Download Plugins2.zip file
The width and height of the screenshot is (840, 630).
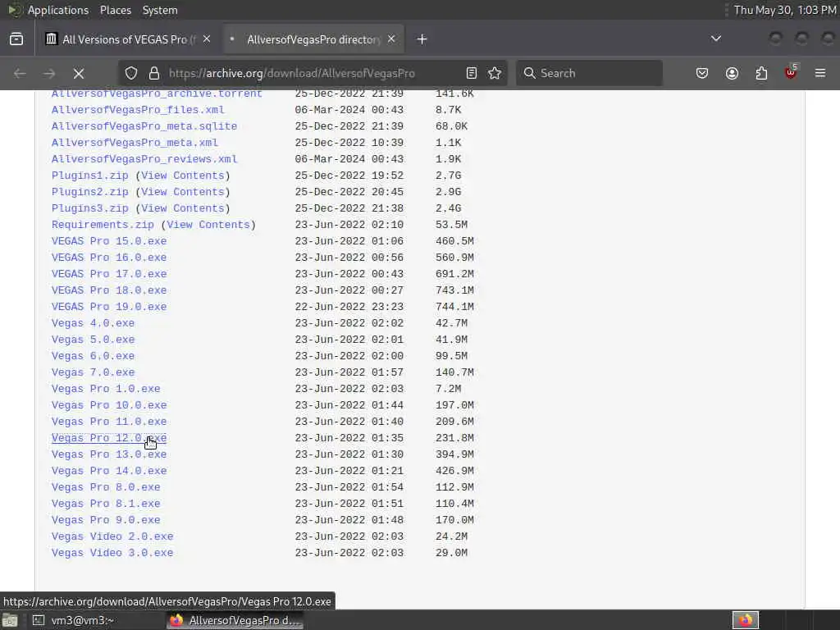[x=90, y=192]
